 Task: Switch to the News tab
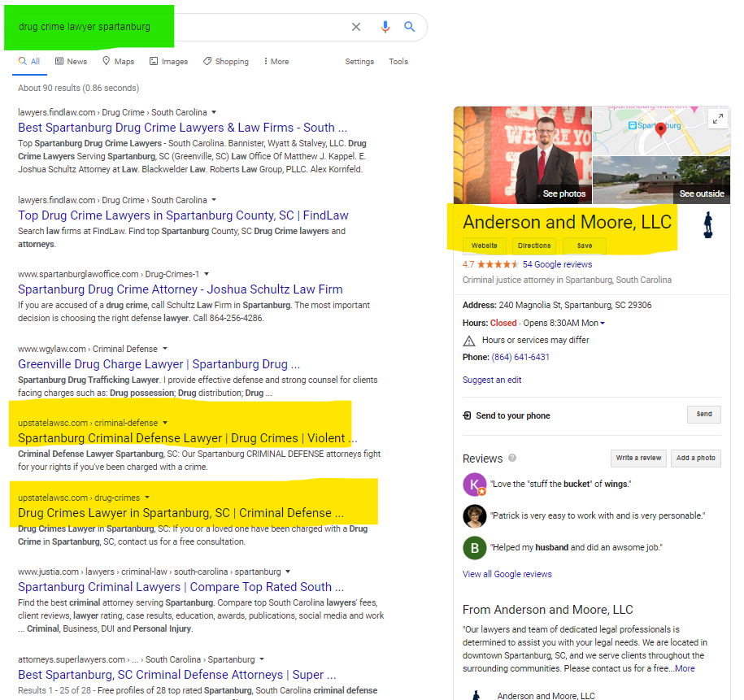click(72, 61)
